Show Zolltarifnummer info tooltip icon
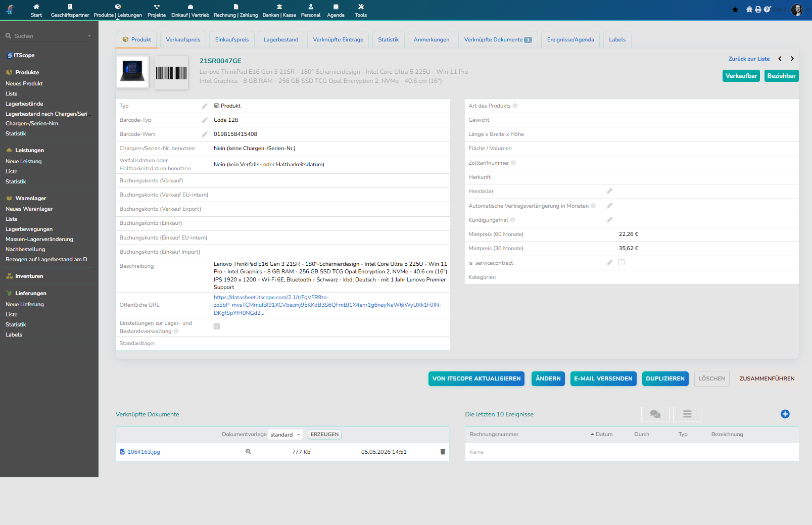This screenshot has width=812, height=525. (x=513, y=163)
